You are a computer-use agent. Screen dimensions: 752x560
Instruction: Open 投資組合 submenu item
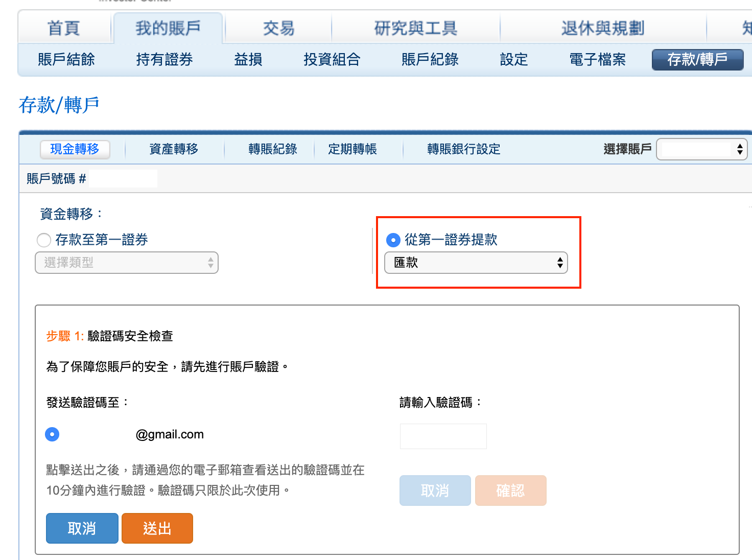point(332,60)
